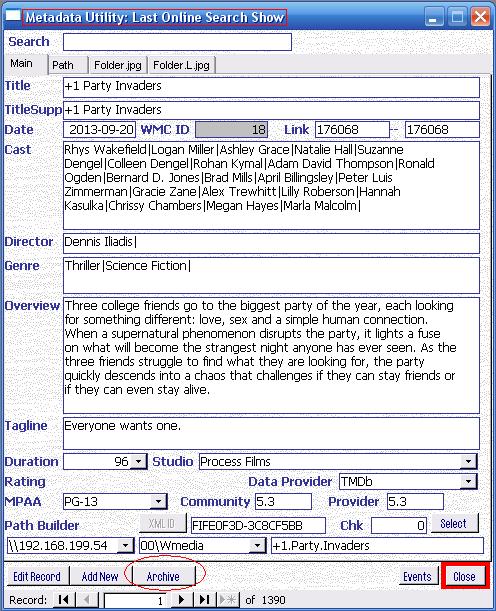Click the Genre field

tap(271, 275)
